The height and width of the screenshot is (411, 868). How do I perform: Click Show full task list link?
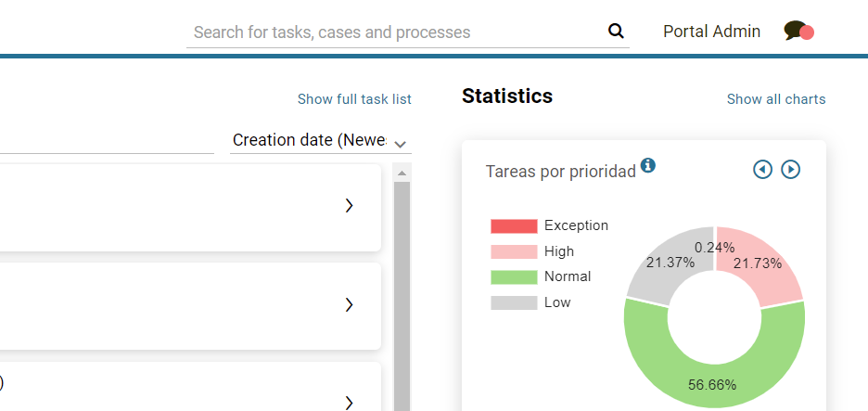(x=354, y=99)
